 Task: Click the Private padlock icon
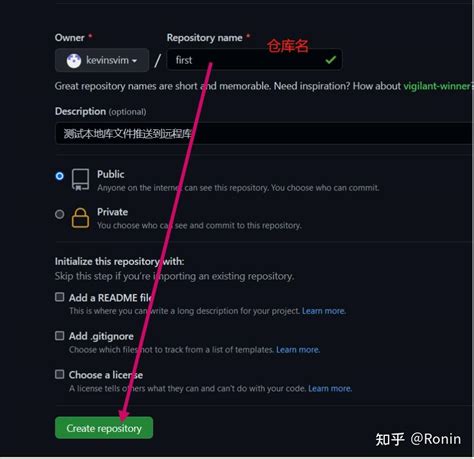click(x=80, y=218)
